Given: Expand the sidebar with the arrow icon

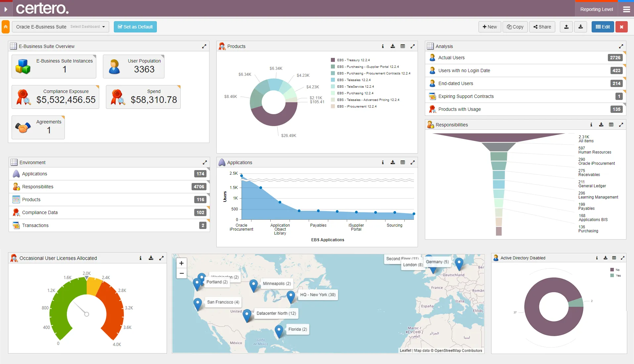Looking at the screenshot, I should [x=6, y=9].
